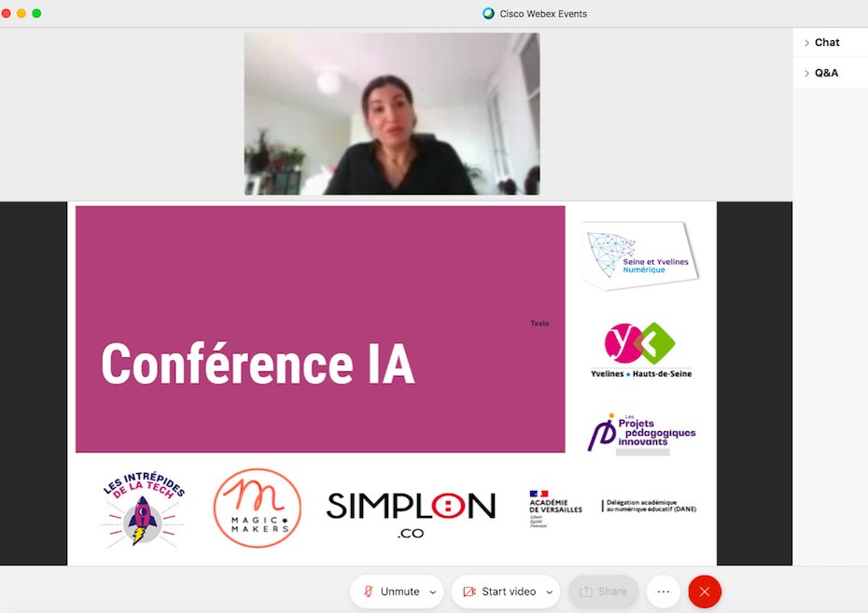Click the Seine et Yvelines Numérique logo
The height and width of the screenshot is (613, 868).
tap(640, 256)
